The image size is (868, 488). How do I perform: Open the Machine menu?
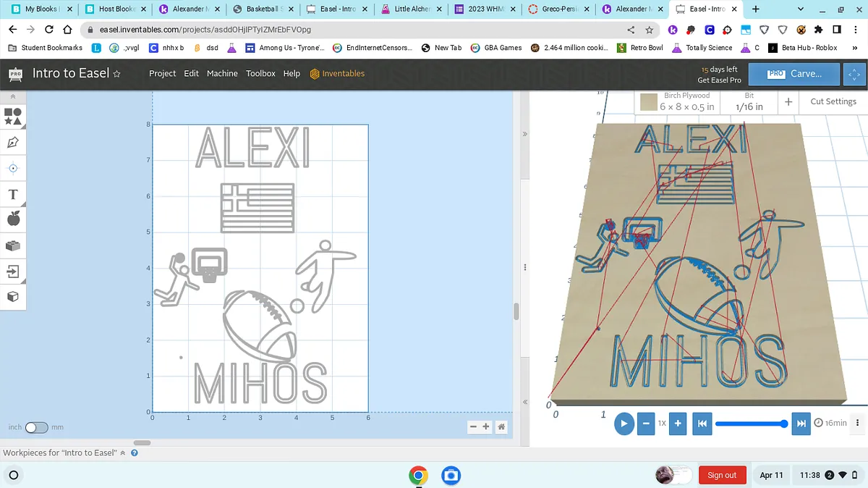pyautogui.click(x=222, y=74)
